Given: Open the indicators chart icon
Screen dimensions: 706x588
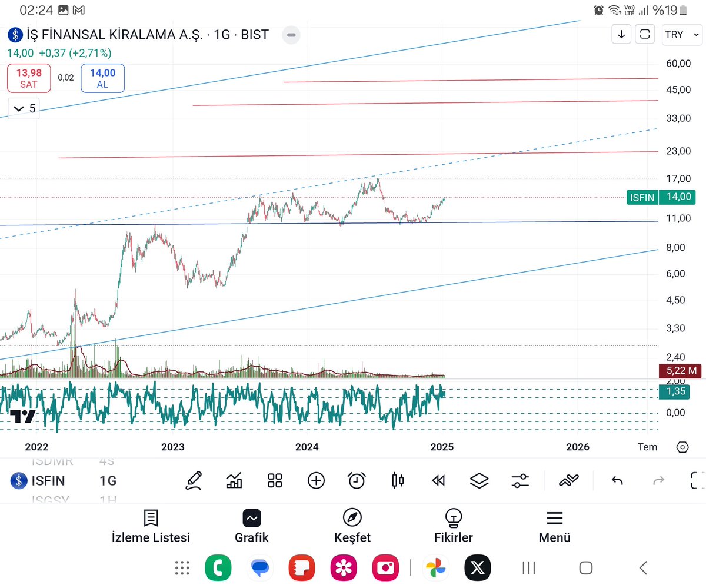Looking at the screenshot, I should (x=234, y=480).
